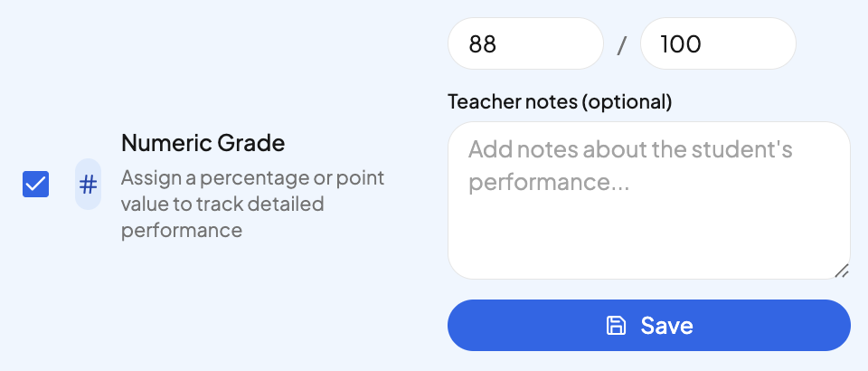Save the grade entry
Screen dimensions: 868x371
tap(648, 325)
